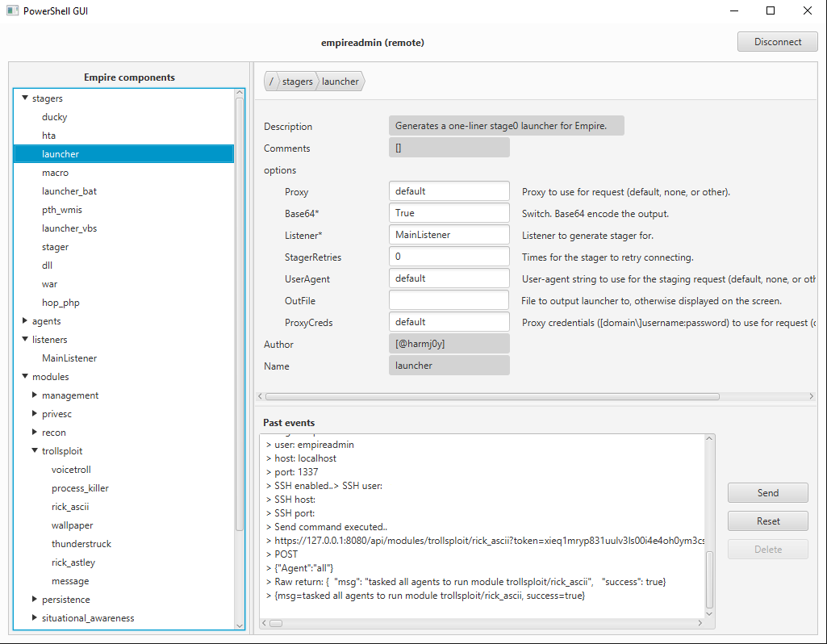Collapse the stagers tree node
The width and height of the screenshot is (827, 644).
click(x=25, y=98)
